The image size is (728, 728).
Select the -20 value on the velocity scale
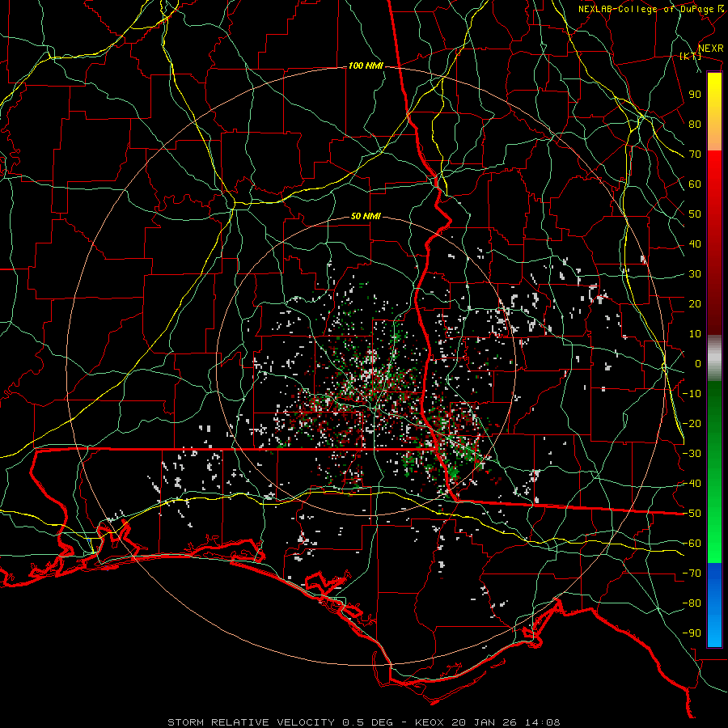coord(692,424)
